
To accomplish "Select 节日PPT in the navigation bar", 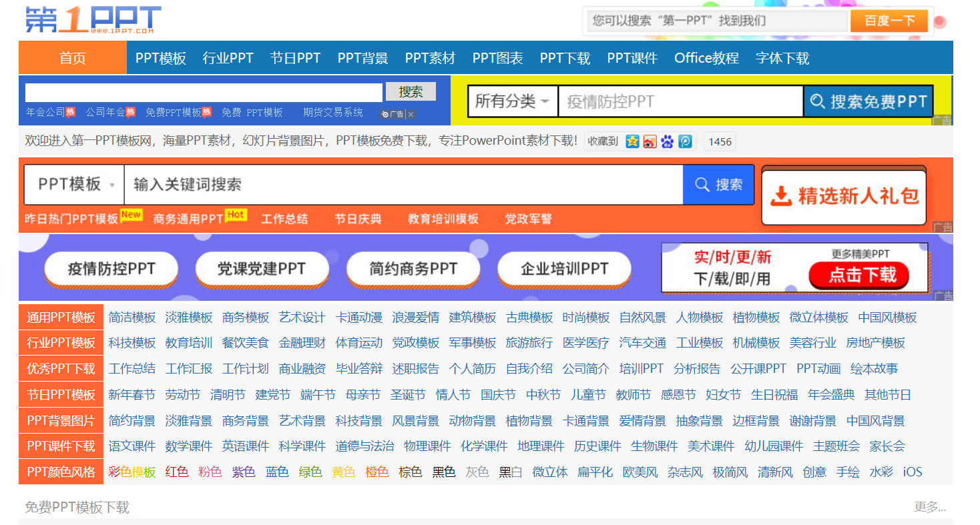I will pos(296,58).
